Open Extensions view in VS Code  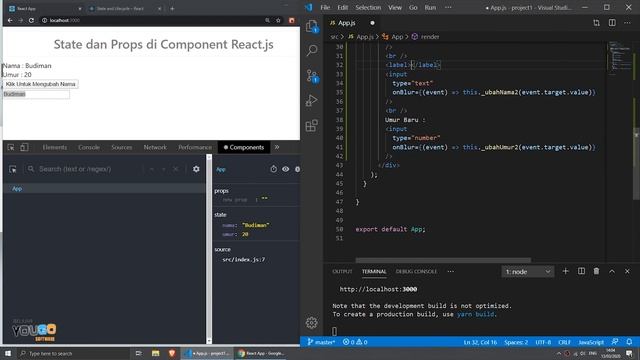click(x=312, y=125)
